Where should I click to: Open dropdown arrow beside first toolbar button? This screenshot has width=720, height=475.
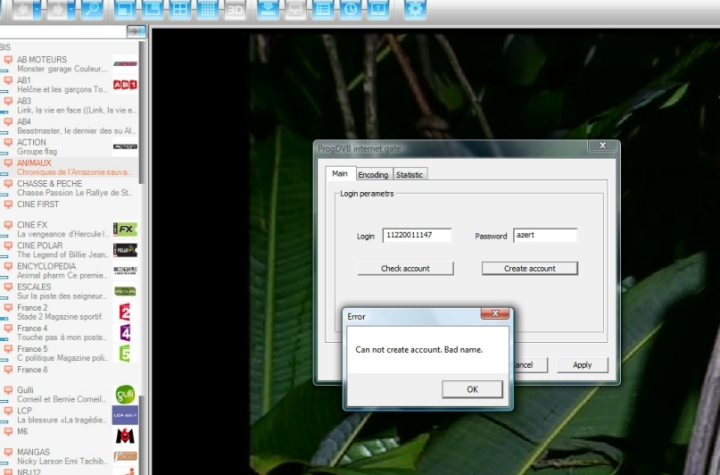point(37,10)
